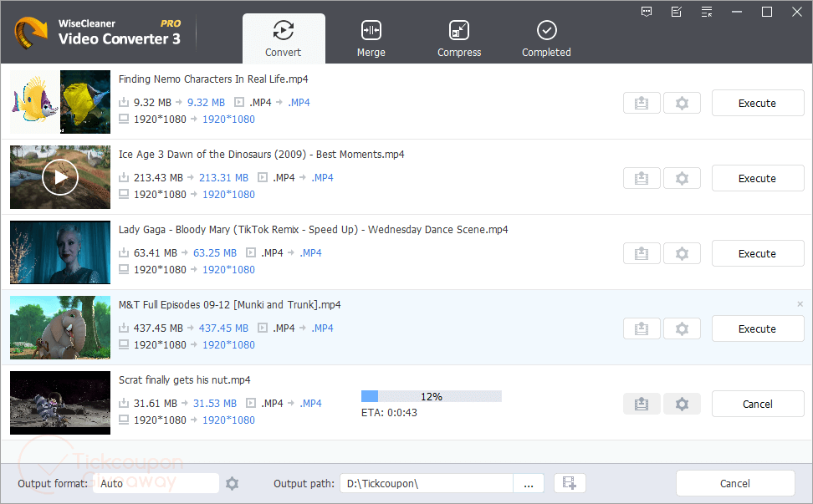Screen dimensions: 813x504
Task: Open the Output format Auto dropdown
Action: click(x=156, y=483)
